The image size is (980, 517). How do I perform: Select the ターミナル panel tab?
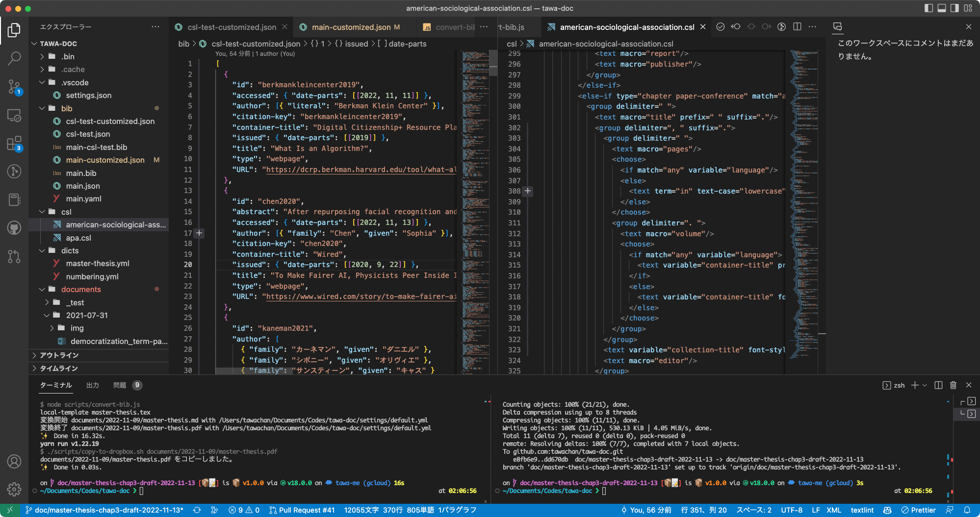(x=56, y=385)
